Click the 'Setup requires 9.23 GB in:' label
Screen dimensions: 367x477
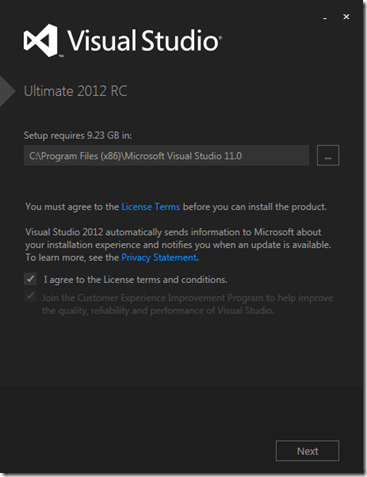click(x=78, y=135)
